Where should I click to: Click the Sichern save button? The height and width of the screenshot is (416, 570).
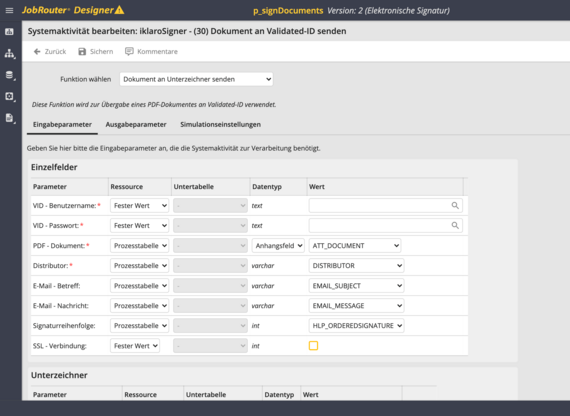[96, 52]
